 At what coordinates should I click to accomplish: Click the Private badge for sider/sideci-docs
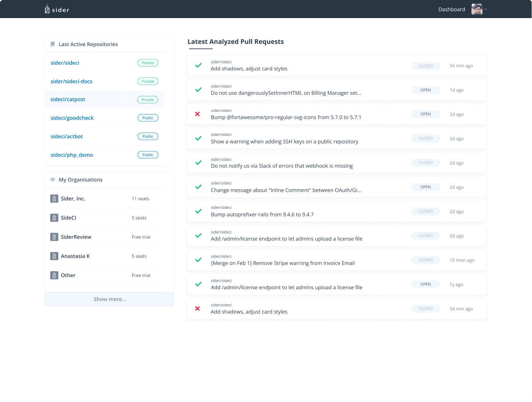148,81
